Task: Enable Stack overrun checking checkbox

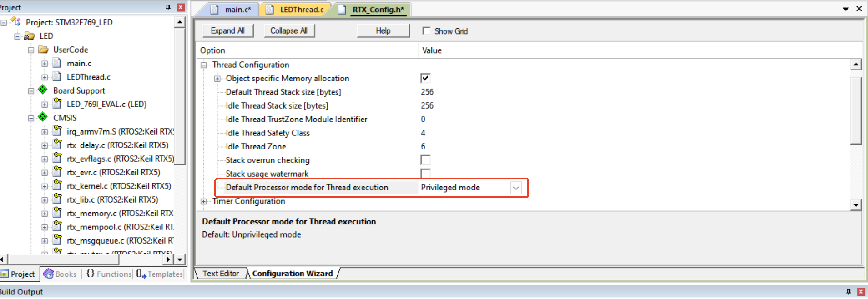Action: 425,160
